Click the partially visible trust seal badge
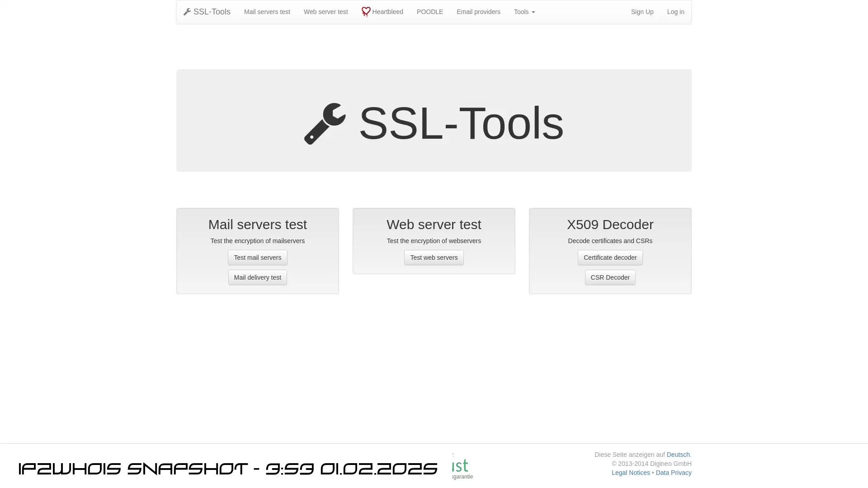 click(462, 466)
